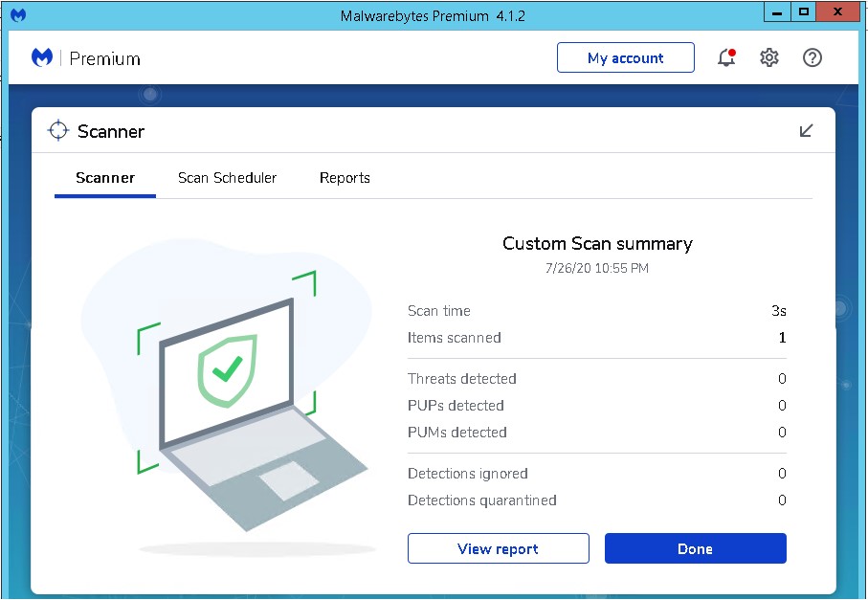Image resolution: width=868 pixels, height=600 pixels.
Task: Click the Threats detected label
Action: pos(461,379)
